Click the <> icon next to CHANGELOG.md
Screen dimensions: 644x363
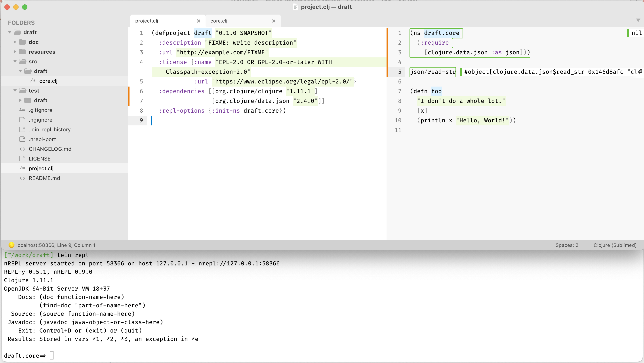22,149
